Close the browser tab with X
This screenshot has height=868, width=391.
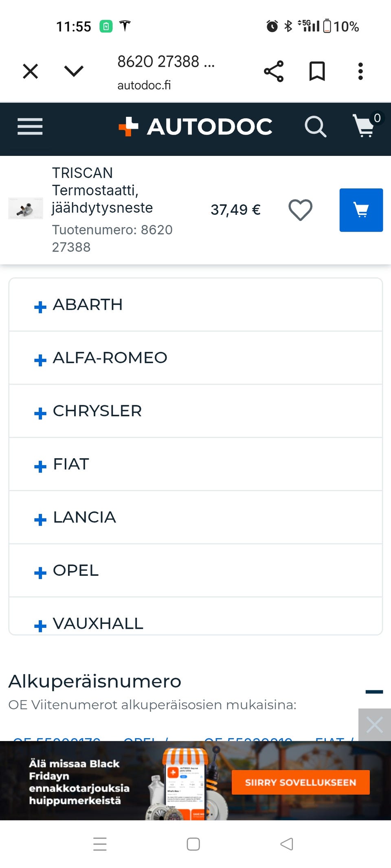(31, 72)
